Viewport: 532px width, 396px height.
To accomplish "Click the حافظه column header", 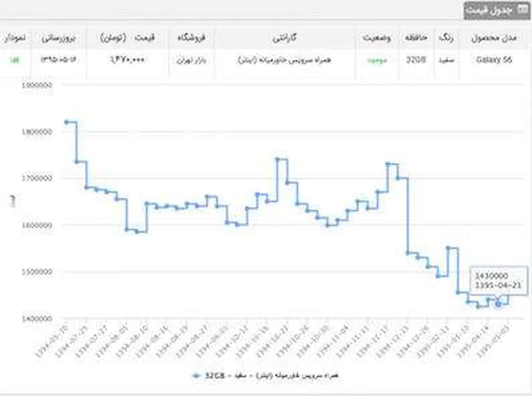I will click(x=416, y=38).
